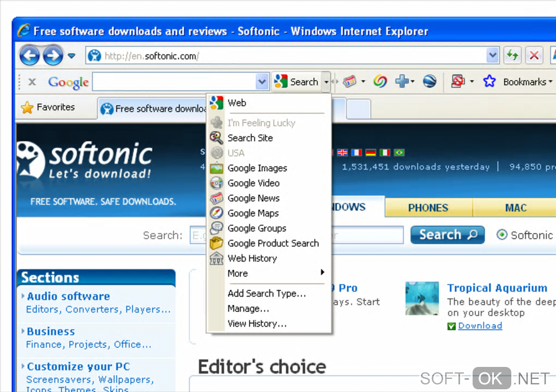Click the Softonic logo

[x=85, y=160]
